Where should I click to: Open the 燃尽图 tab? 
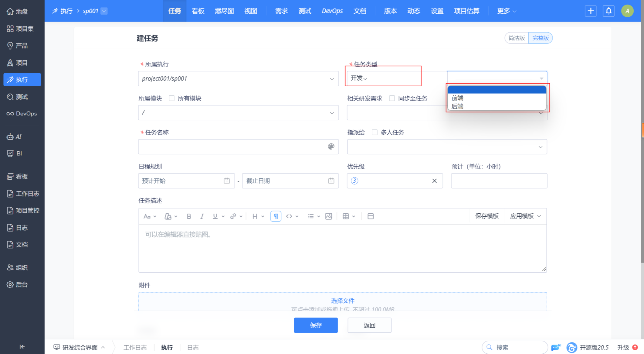click(x=224, y=11)
